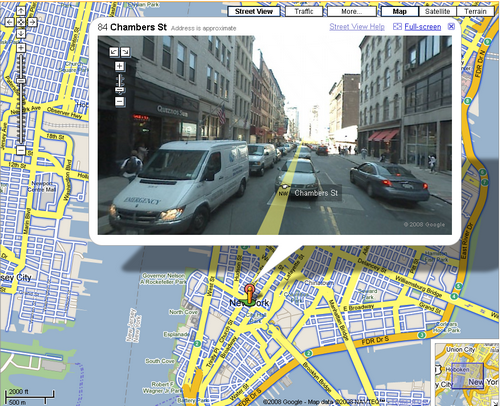Zoom in on the main map
Image resolution: width=500 pixels, height=406 pixels.
(x=21, y=48)
